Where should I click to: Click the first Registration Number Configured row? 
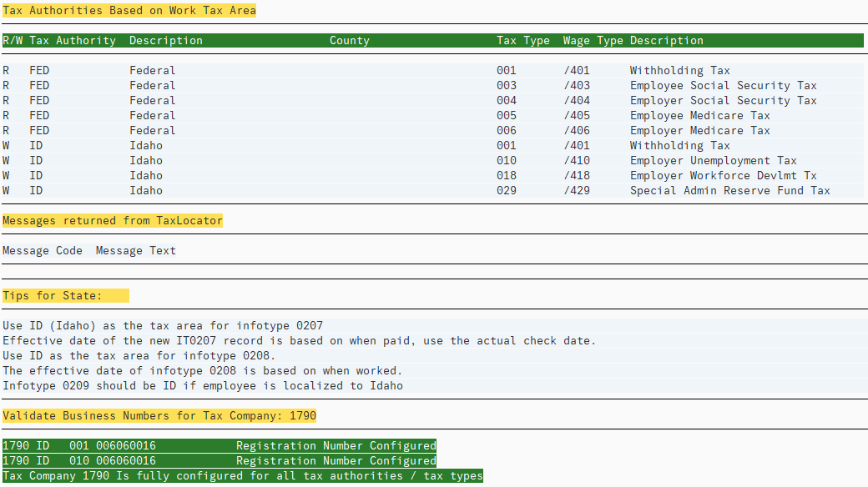pos(217,445)
